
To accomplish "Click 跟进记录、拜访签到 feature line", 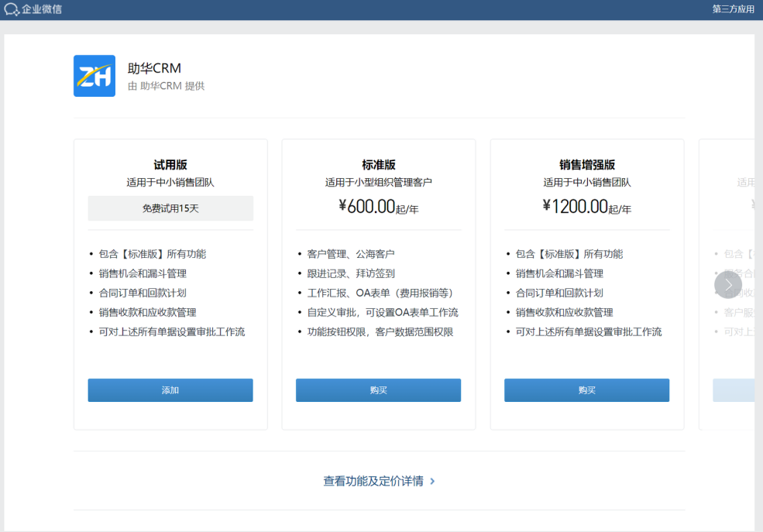I will (351, 273).
